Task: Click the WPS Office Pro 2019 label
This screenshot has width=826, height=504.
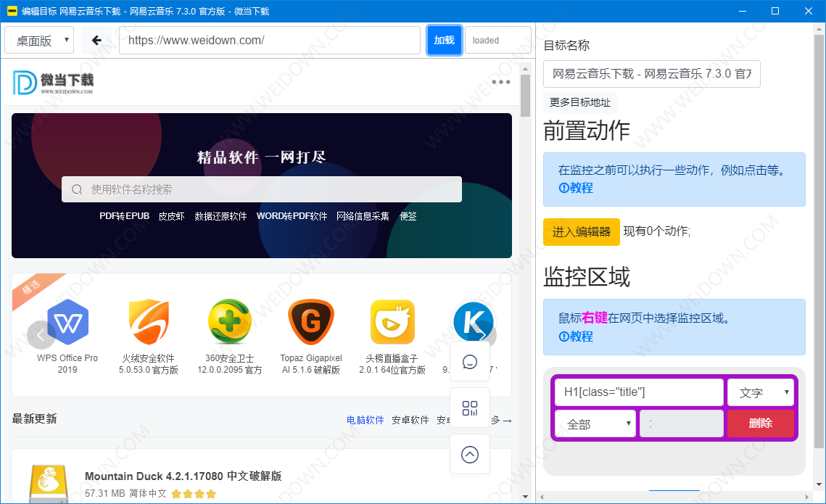Action: (67, 364)
